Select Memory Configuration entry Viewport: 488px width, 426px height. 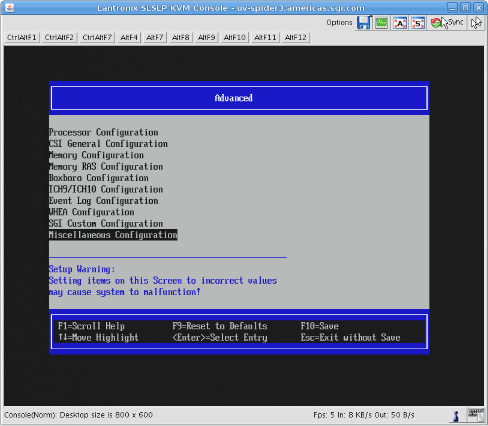pyautogui.click(x=96, y=155)
